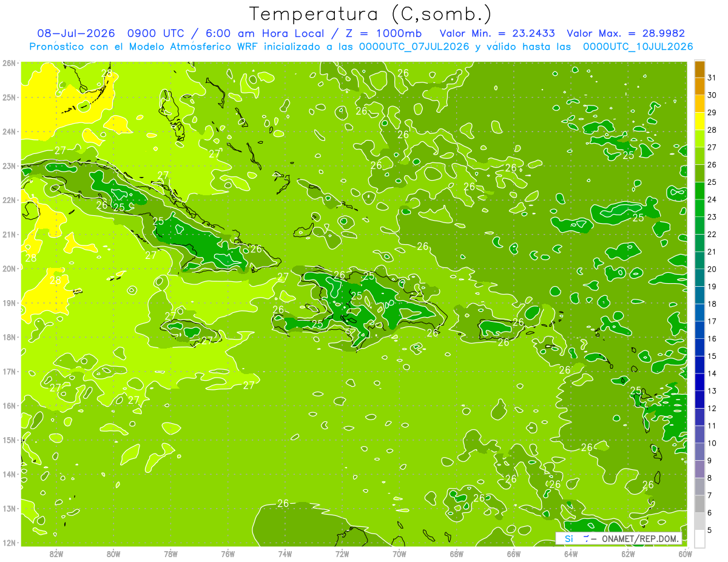Image resolution: width=728 pixels, height=562 pixels.
Task: Click the '82W' longitude axis label
Action: point(56,554)
